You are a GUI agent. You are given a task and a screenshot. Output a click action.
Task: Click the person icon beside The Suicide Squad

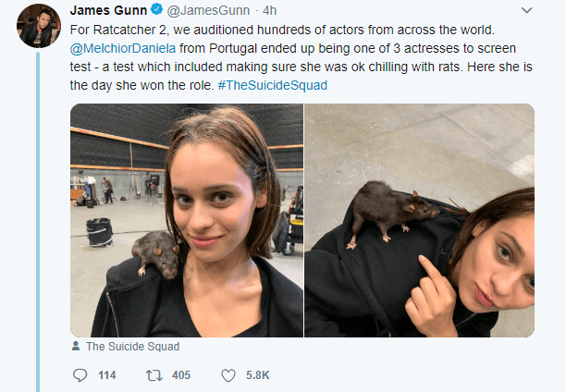[76, 347]
